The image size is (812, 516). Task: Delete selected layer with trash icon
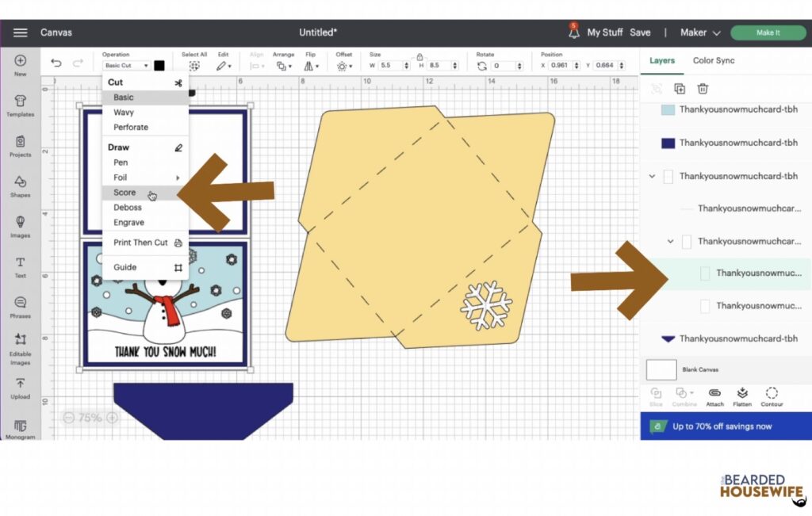click(703, 89)
